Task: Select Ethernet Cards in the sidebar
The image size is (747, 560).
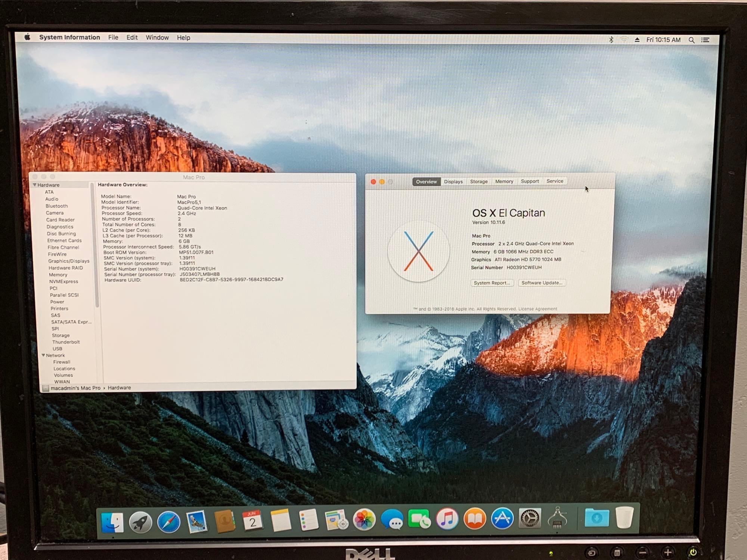Action: 64,240
